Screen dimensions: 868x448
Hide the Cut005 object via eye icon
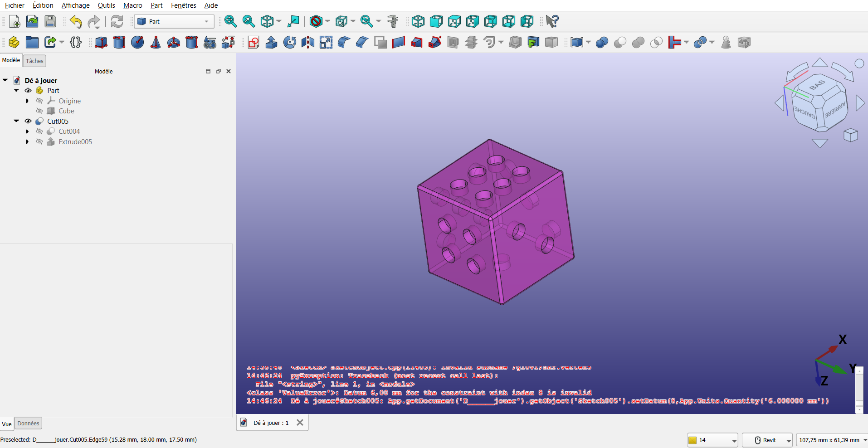click(x=28, y=122)
